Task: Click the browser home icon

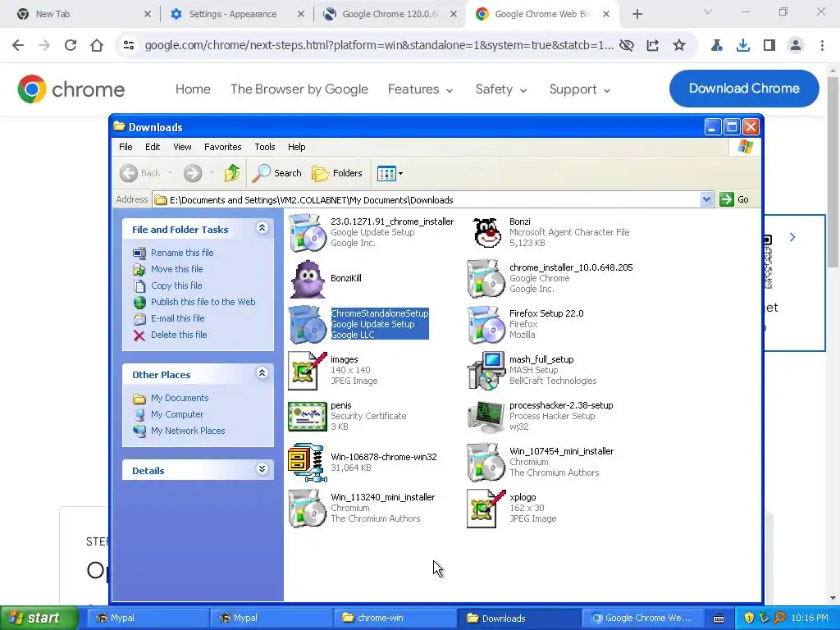Action: click(97, 45)
